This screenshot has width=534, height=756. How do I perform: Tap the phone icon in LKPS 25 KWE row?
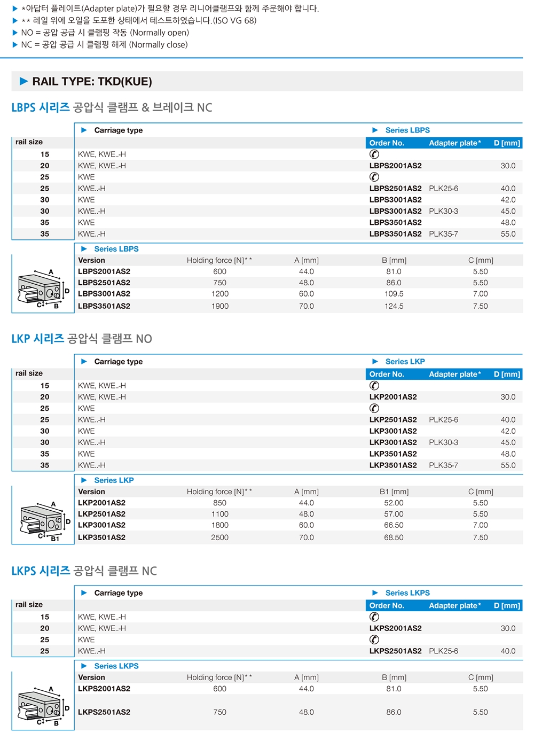pos(374,640)
